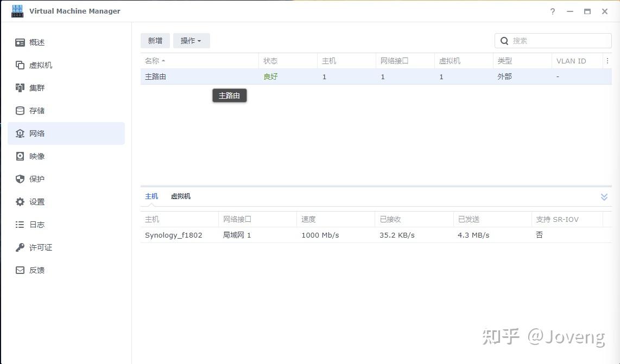This screenshot has width=620, height=364.
Task: Select the 主机 tab
Action: 151,196
